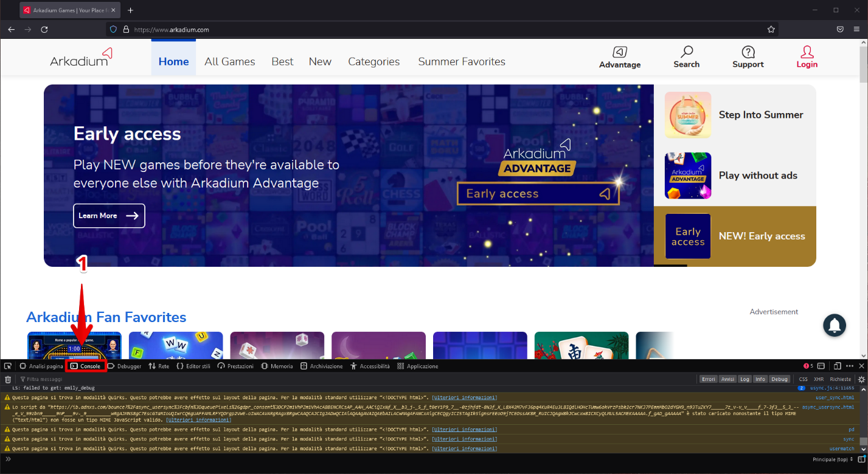Switch to the Rete tab
Viewport: 868px width, 474px height.
(x=159, y=366)
